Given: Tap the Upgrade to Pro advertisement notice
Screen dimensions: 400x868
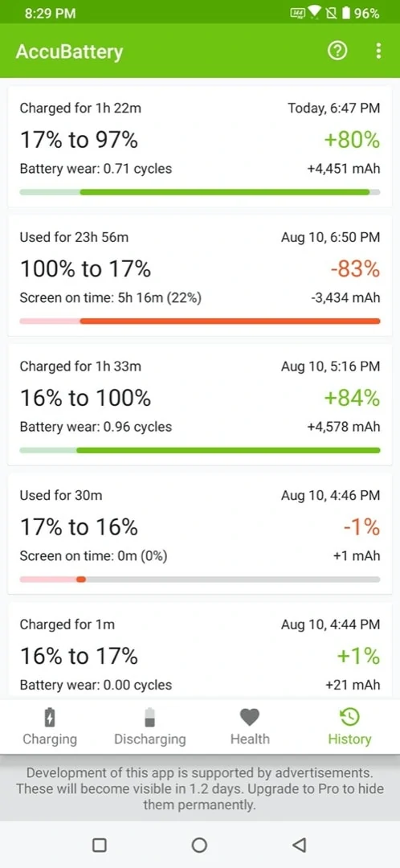Looking at the screenshot, I should click(200, 789).
